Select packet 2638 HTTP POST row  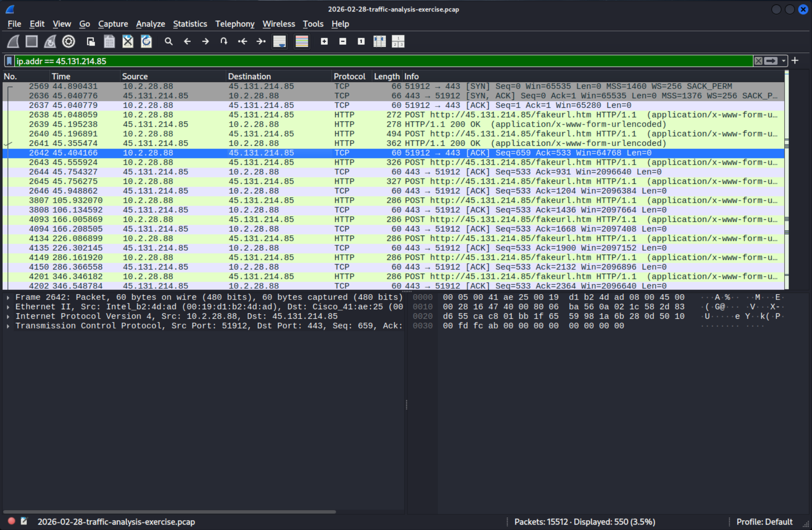pos(393,115)
